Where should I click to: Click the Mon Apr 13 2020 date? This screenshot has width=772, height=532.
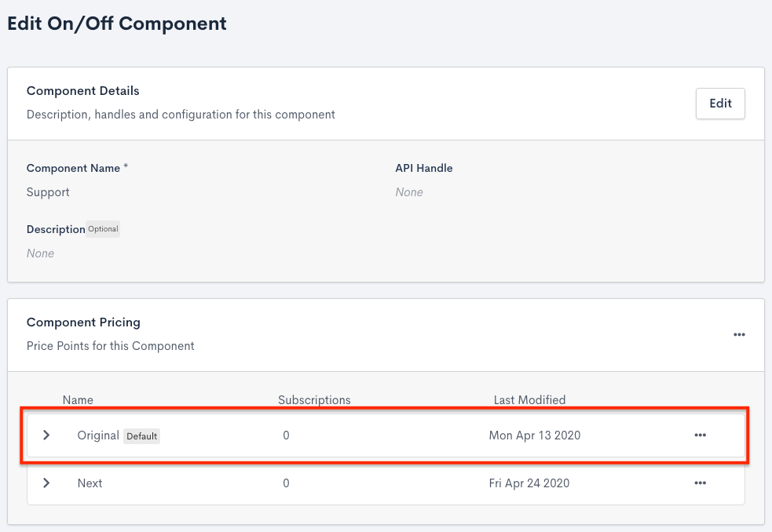(534, 435)
